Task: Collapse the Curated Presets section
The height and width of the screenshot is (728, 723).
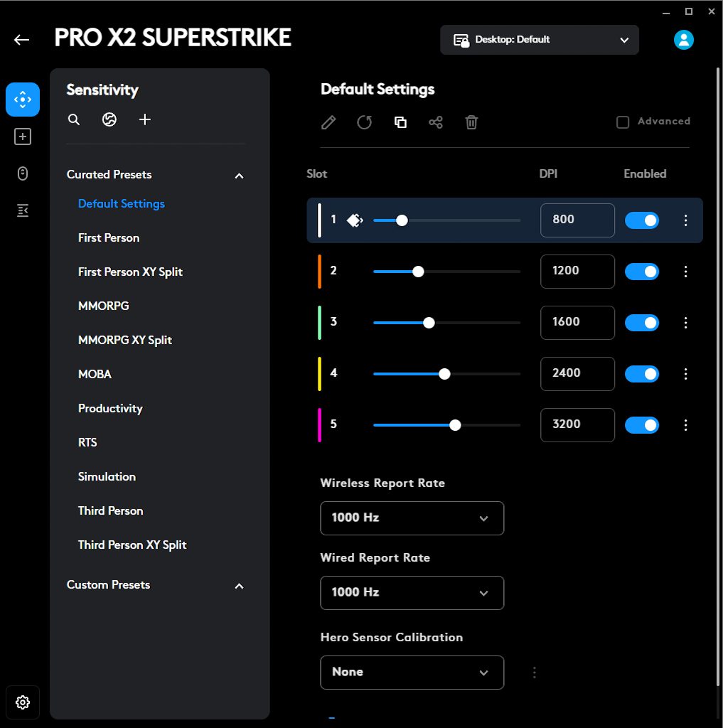Action: pyautogui.click(x=239, y=176)
